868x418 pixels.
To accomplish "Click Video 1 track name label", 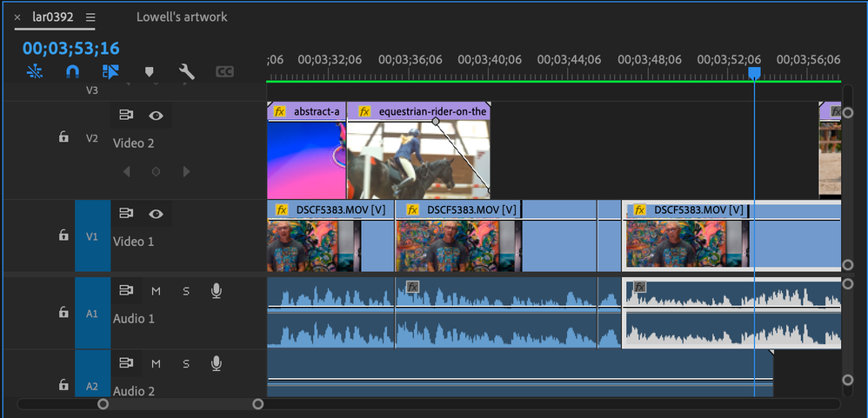I will click(x=133, y=242).
